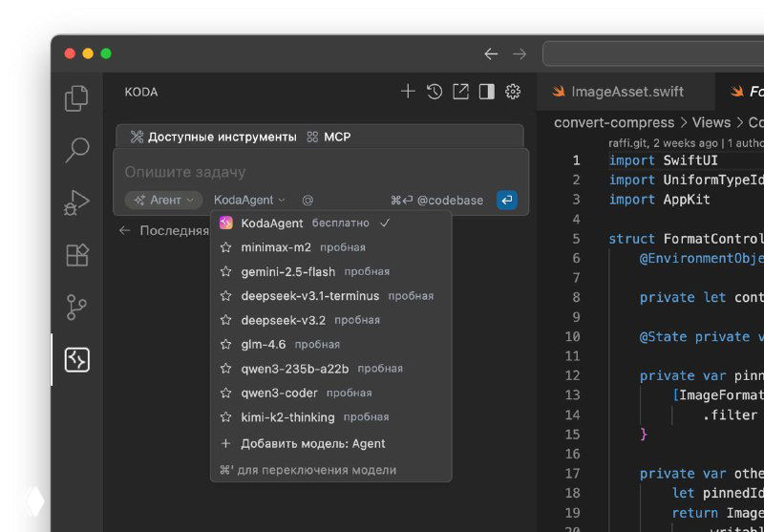
Task: Click Добавить модель: Agent
Action: tap(330, 444)
